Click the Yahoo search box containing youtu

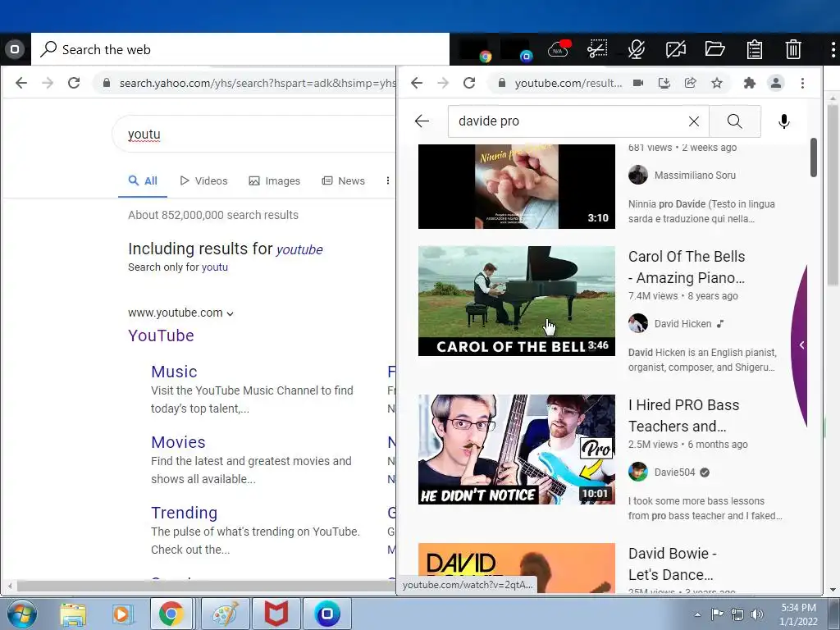click(254, 134)
